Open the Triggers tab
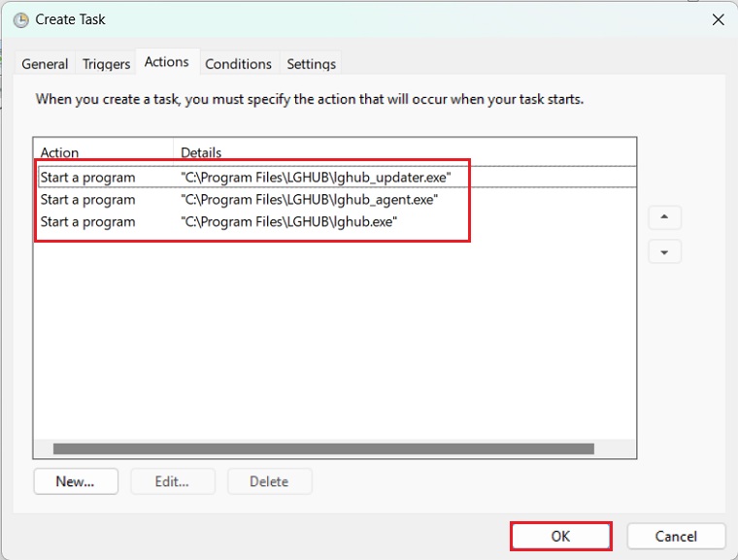This screenshot has width=738, height=560. 106,63
